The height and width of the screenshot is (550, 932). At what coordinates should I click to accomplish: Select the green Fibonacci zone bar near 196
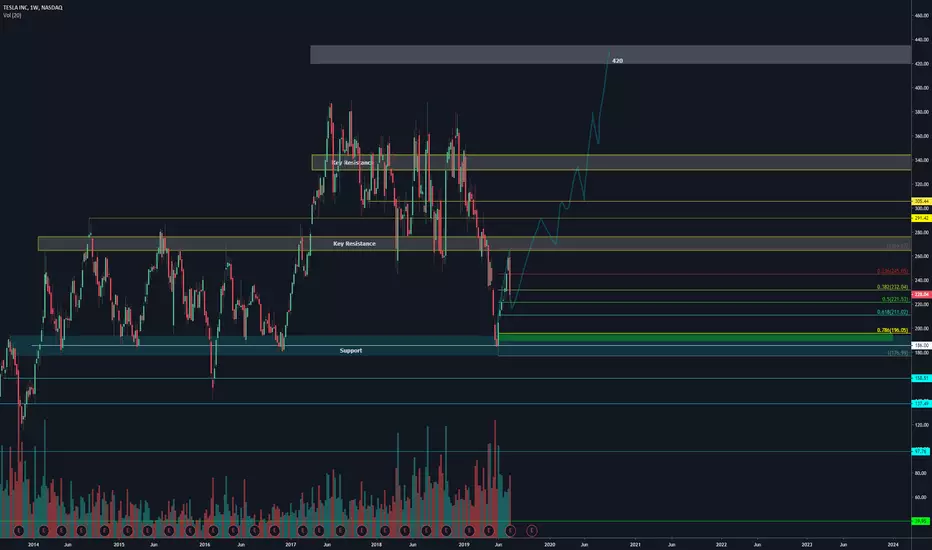coord(695,337)
